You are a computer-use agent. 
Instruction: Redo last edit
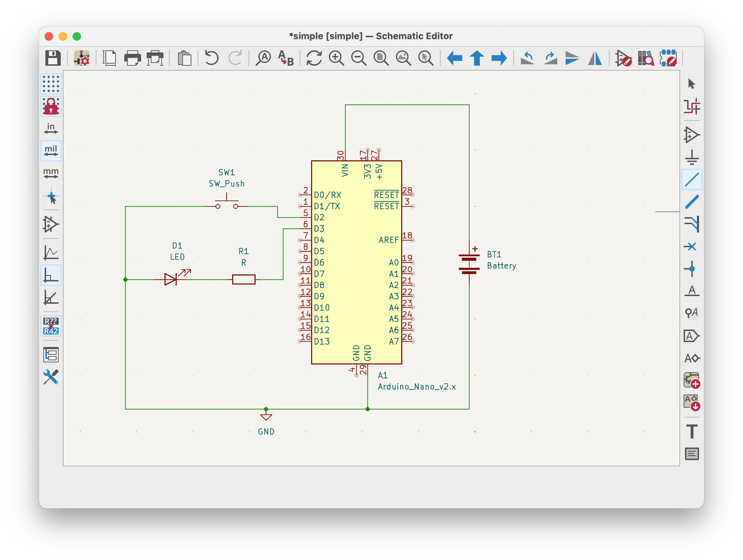235,58
